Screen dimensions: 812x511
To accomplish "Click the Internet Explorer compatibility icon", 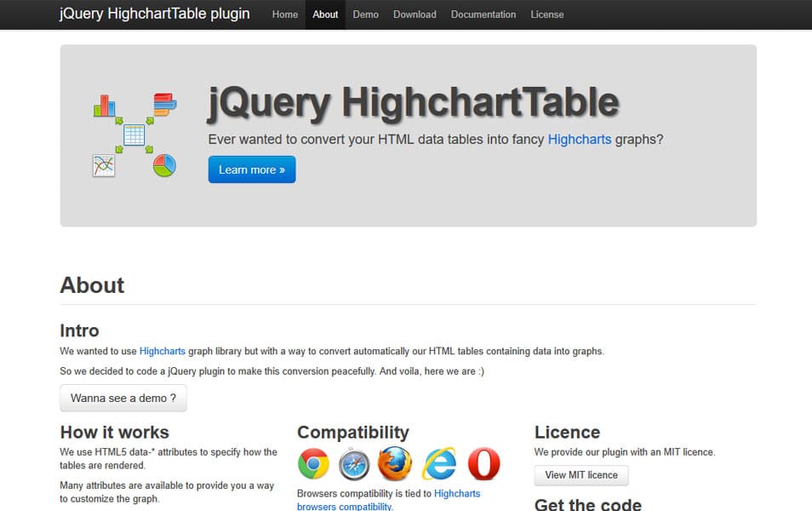I will tap(440, 463).
